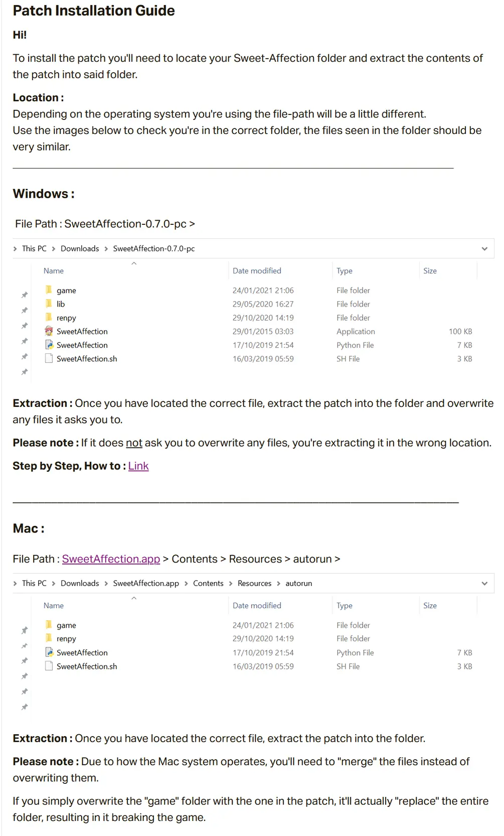Click the 'Resources' breadcrumb in address bar

tap(254, 584)
